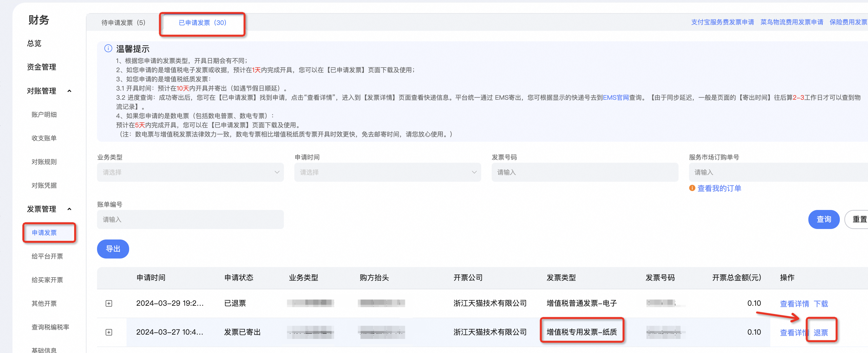Viewport: 868px width, 353px height.
Task: Click the 2024-03-27 10:4... date cell
Action: (x=169, y=332)
